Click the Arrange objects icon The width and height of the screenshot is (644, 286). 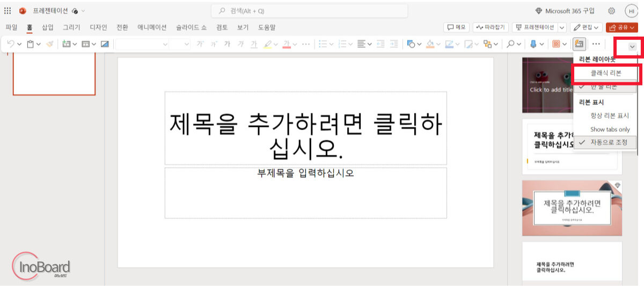click(x=487, y=44)
